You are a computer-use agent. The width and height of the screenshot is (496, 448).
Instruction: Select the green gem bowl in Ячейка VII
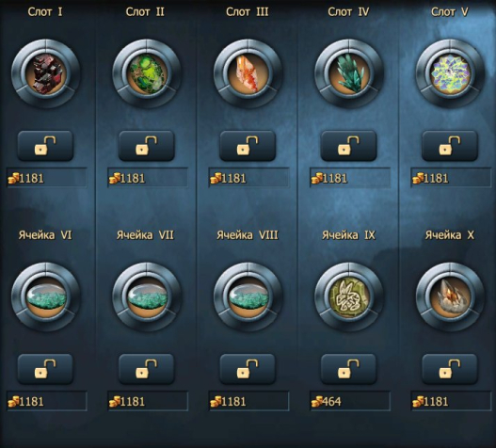147,296
